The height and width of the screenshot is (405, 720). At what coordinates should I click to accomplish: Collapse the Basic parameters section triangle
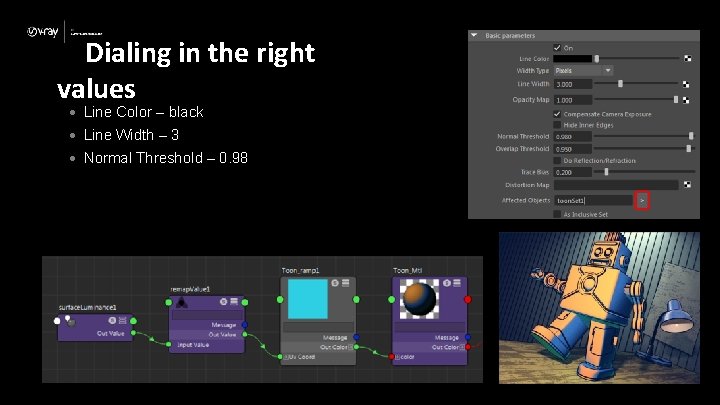click(474, 35)
